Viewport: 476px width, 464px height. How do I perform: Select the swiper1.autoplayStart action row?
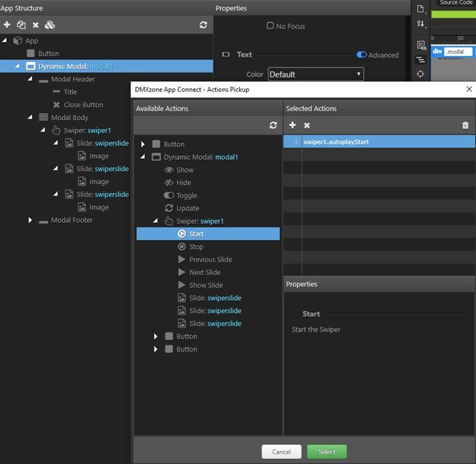(x=379, y=142)
